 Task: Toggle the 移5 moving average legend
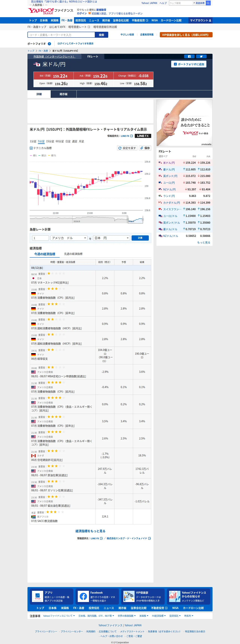click(x=33, y=155)
